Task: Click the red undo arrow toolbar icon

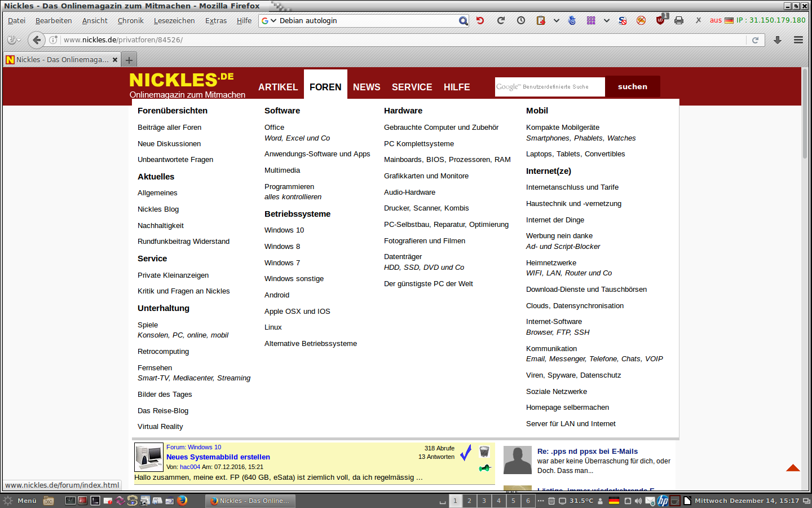Action: pos(480,20)
